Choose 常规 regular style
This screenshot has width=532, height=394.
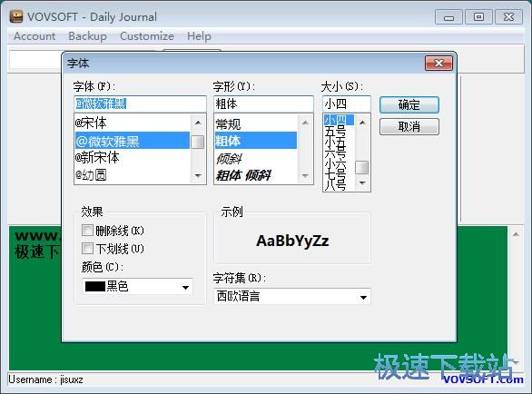[x=255, y=123]
